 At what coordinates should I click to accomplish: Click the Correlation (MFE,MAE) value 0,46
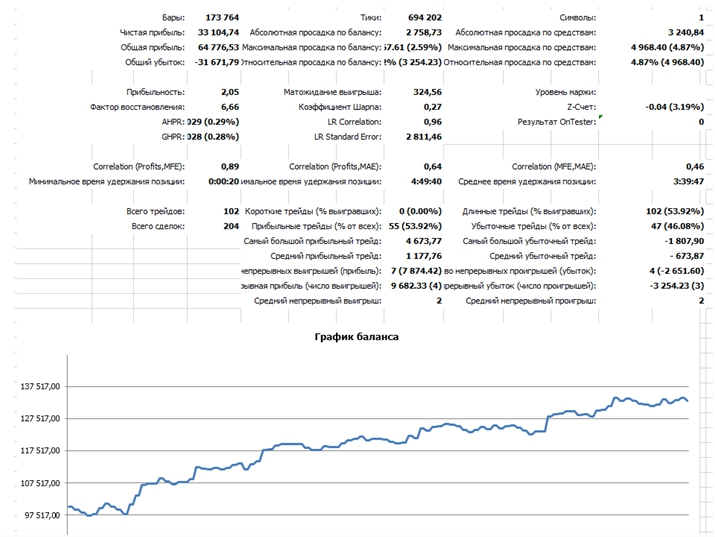pos(694,166)
